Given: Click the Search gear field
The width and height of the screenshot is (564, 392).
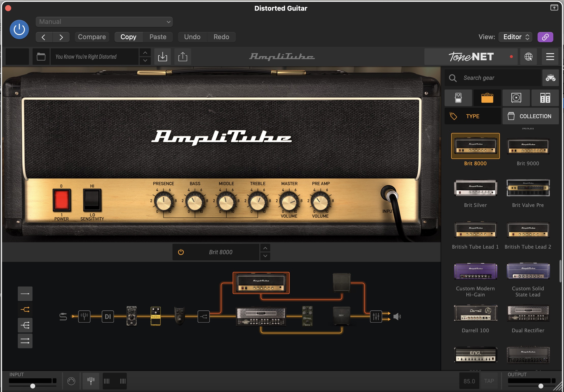Looking at the screenshot, I should (x=493, y=78).
